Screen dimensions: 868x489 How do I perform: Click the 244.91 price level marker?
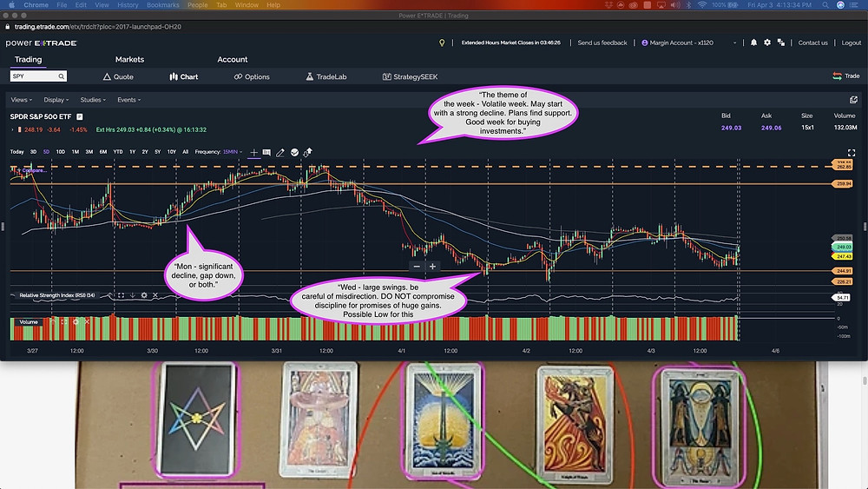tap(842, 271)
